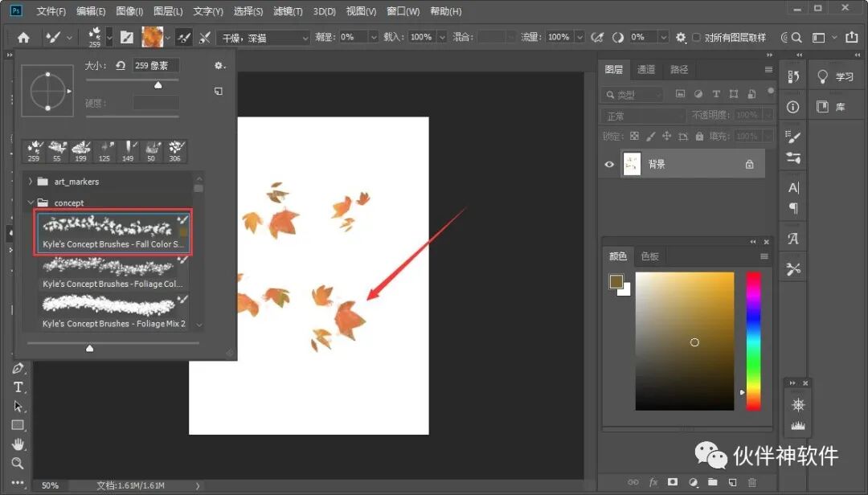Select Kyle's Concept Brushes - Foliage Mix 2

[113, 312]
